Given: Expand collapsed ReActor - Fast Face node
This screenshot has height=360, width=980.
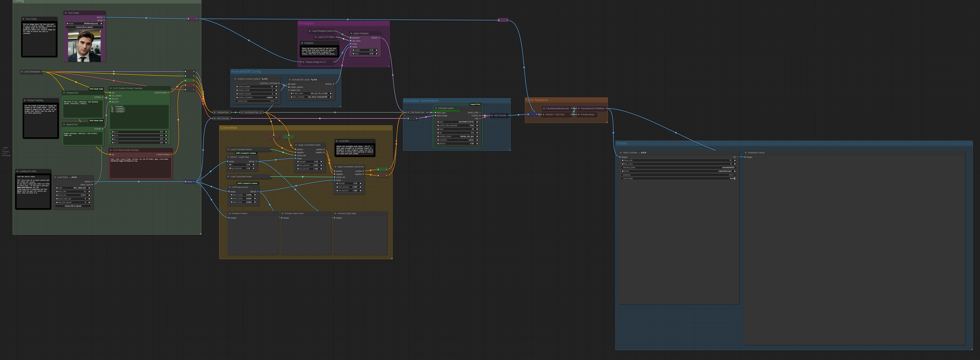Looking at the screenshot, I should (x=543, y=115).
